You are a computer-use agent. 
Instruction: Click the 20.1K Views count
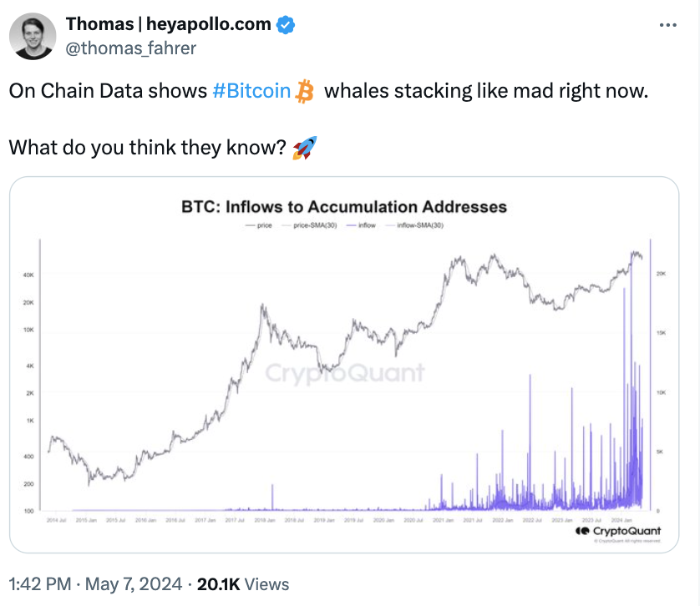pos(243,584)
